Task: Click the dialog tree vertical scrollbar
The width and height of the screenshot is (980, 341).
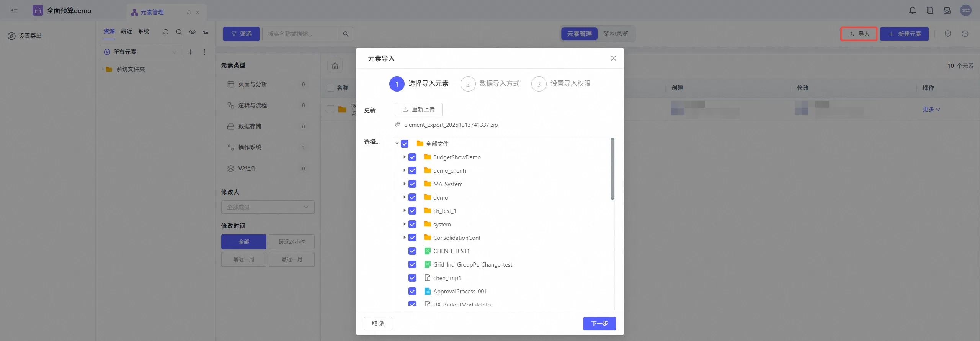Action: [612, 169]
